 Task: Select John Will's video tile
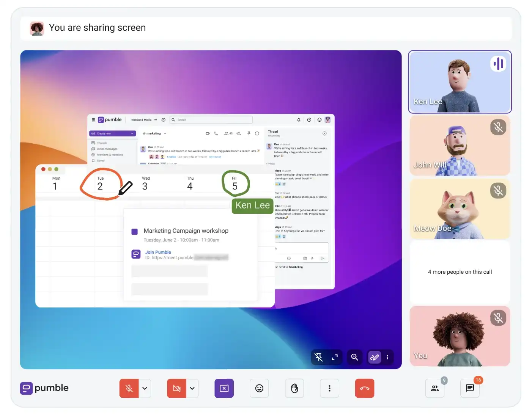coord(460,146)
